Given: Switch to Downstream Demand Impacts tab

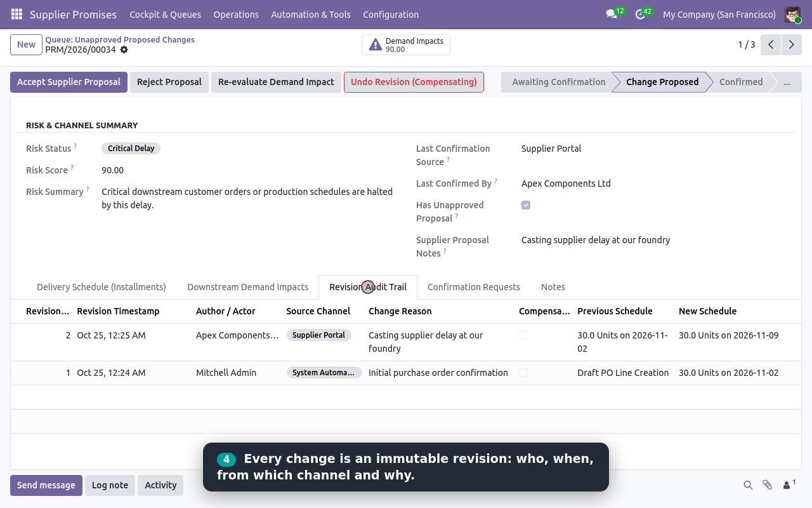Looking at the screenshot, I should click(248, 287).
